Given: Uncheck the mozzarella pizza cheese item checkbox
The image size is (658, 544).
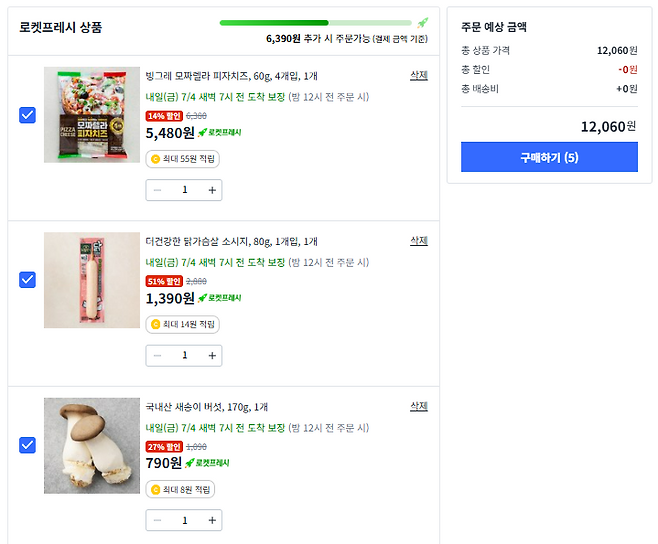Looking at the screenshot, I should click(28, 115).
